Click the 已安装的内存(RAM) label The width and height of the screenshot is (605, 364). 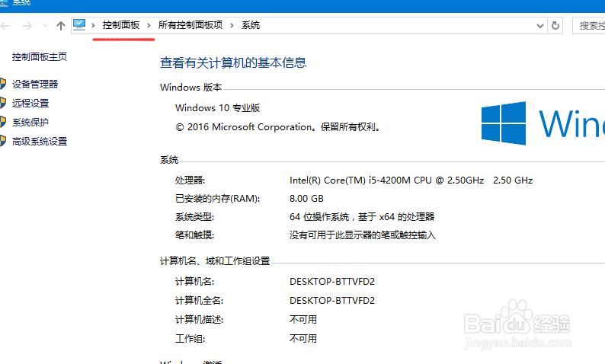(x=218, y=199)
